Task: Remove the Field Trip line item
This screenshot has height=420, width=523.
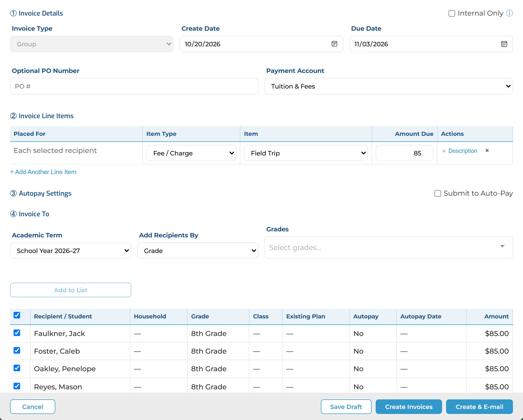Action: (487, 150)
